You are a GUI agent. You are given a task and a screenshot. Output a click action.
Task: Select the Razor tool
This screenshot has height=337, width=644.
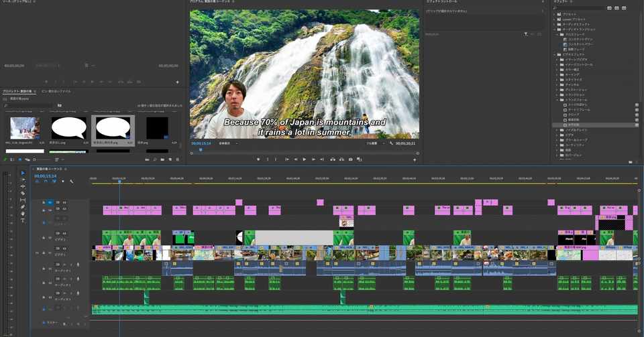(x=23, y=193)
